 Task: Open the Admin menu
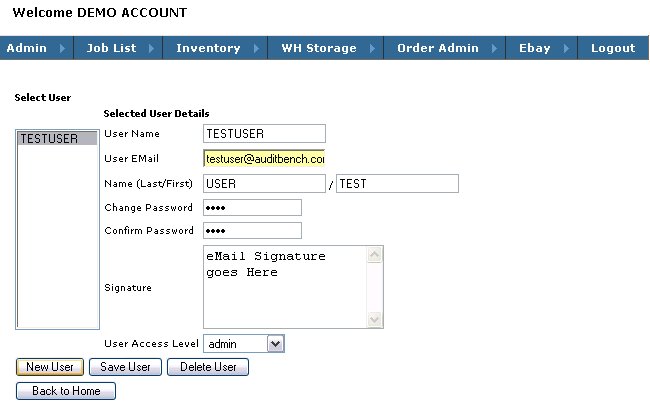tap(36, 48)
